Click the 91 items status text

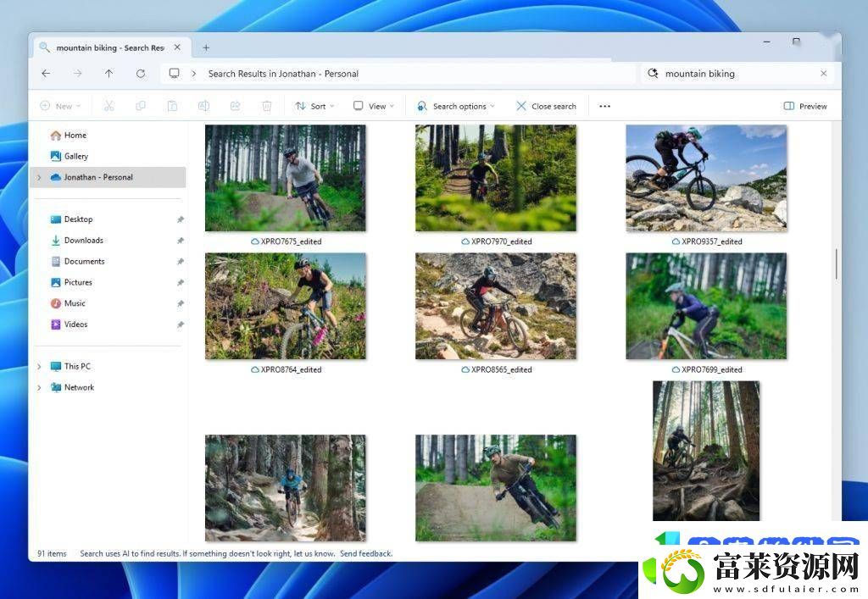point(52,553)
